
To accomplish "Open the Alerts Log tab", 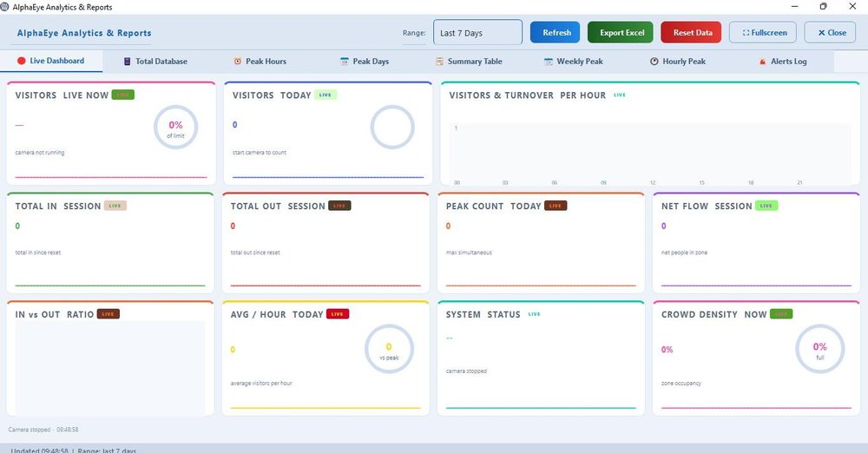I will 783,62.
